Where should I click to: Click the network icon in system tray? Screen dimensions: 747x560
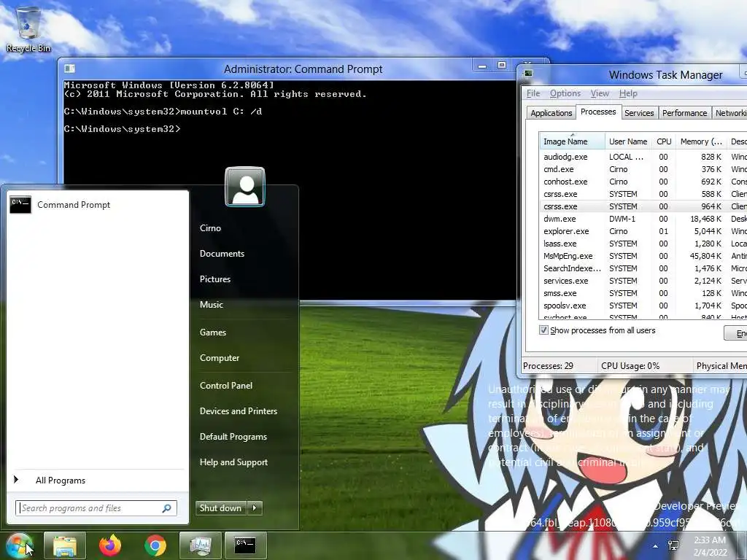673,545
